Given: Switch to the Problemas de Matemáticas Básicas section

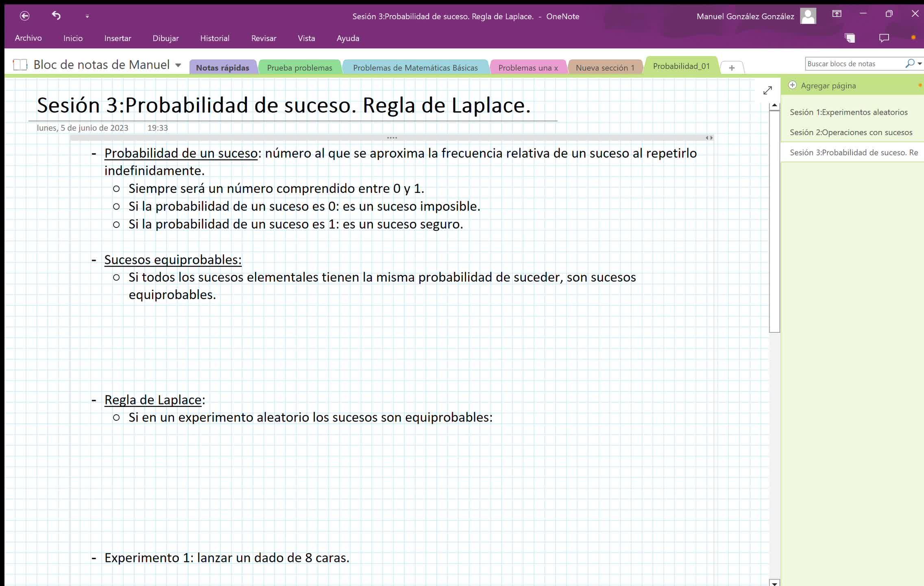Looking at the screenshot, I should pyautogui.click(x=415, y=68).
